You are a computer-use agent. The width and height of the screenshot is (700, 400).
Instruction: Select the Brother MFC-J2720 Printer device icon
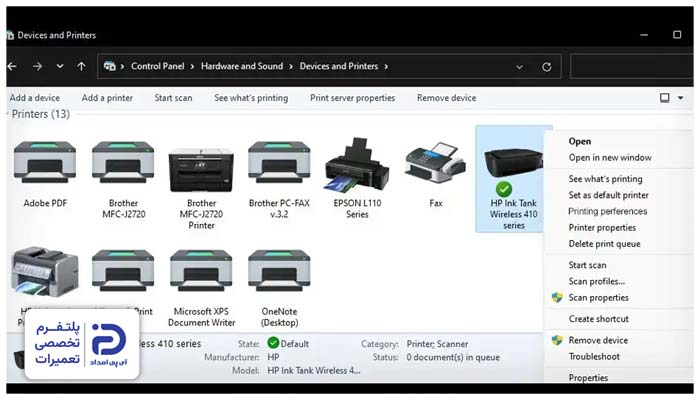(x=201, y=170)
